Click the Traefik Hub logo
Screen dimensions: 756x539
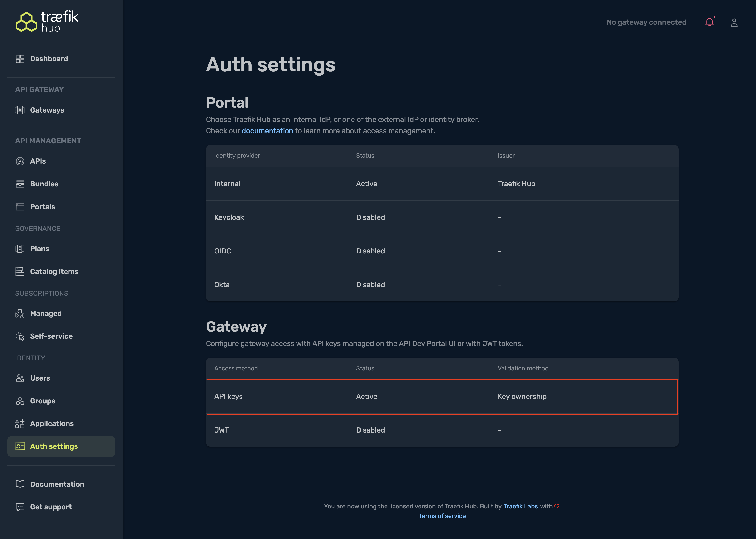[x=47, y=22]
